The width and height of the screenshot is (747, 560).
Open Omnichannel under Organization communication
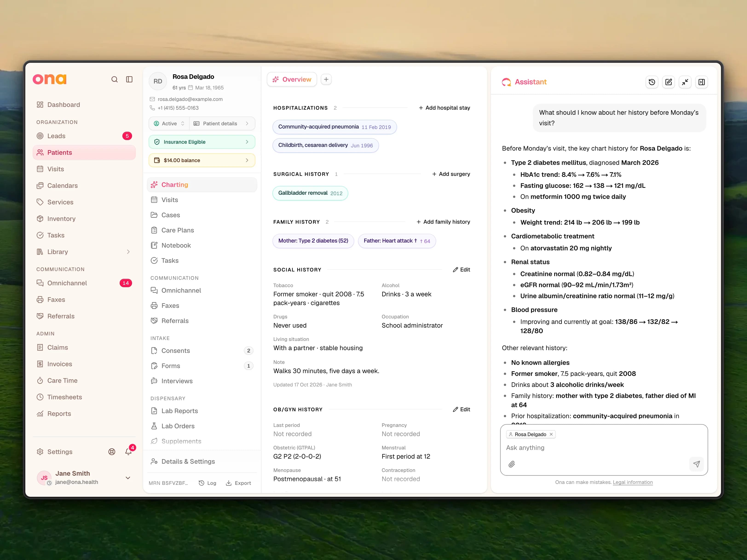click(84, 283)
